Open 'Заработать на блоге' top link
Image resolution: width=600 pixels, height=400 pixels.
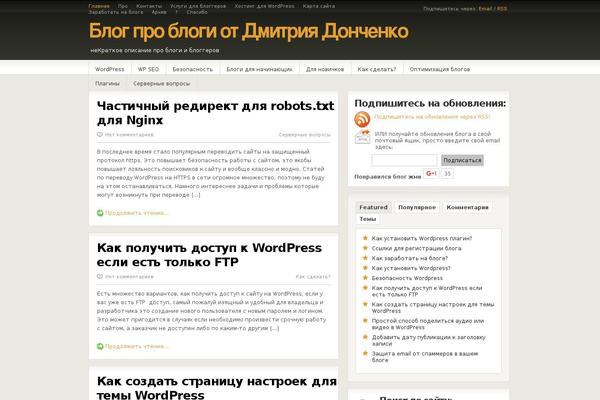116,12
